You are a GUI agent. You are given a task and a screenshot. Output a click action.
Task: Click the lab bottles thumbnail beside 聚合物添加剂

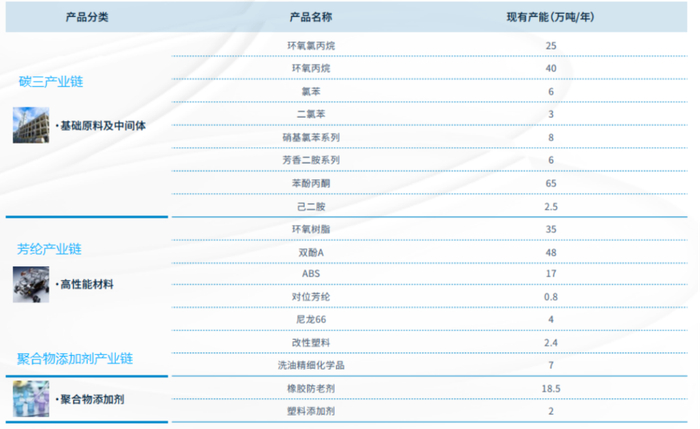[x=31, y=399]
